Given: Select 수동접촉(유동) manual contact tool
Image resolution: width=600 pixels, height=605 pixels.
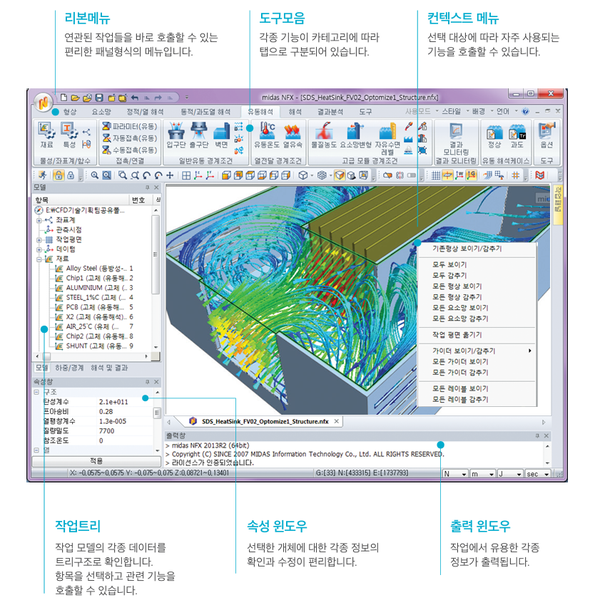Looking at the screenshot, I should click(130, 150).
